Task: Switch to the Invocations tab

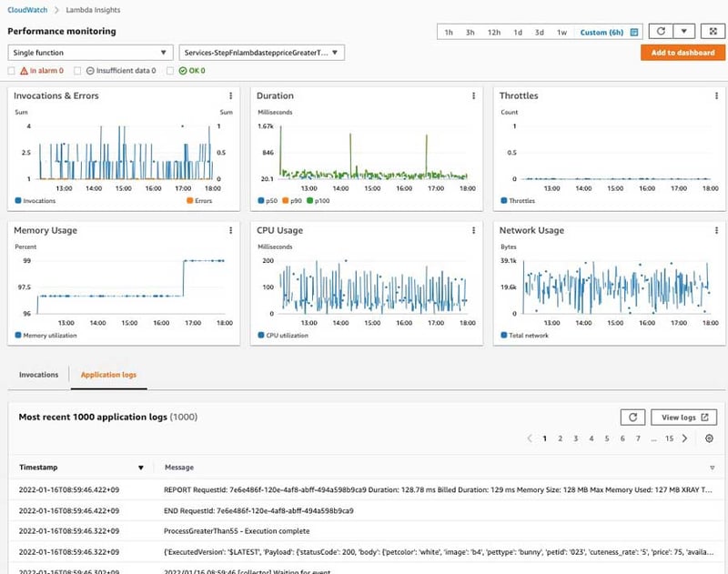Action: (38, 375)
